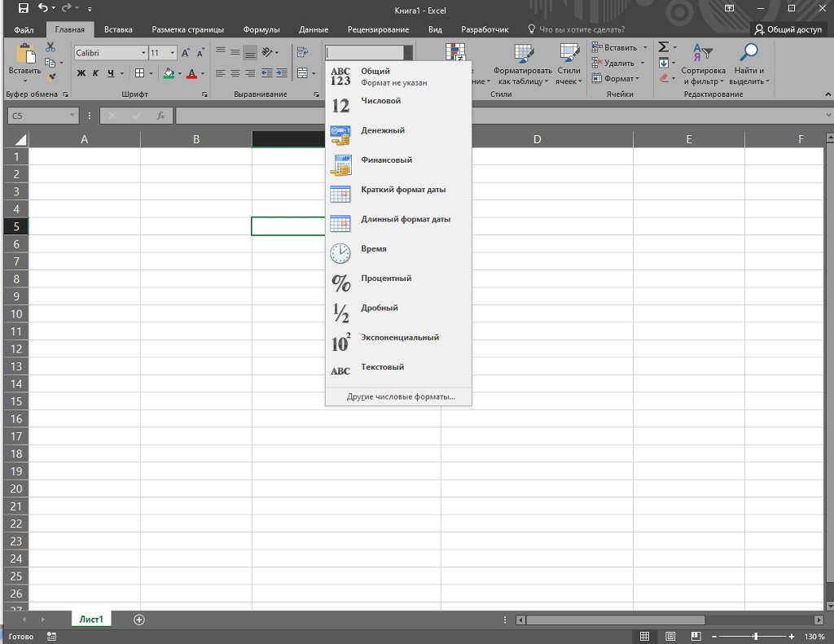
Task: Toggle top vertical alignment
Action: 220,52
